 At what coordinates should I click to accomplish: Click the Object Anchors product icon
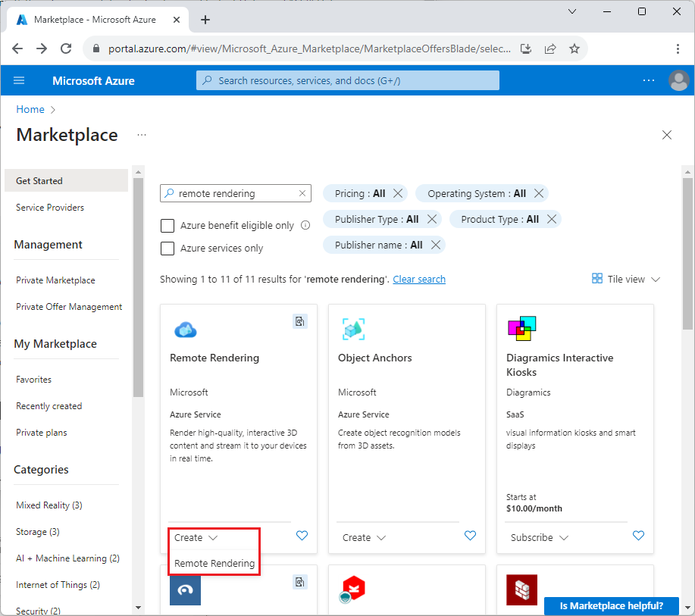pos(354,330)
